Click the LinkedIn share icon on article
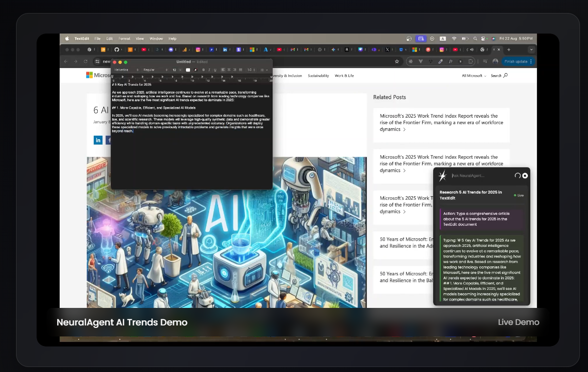 coord(98,140)
